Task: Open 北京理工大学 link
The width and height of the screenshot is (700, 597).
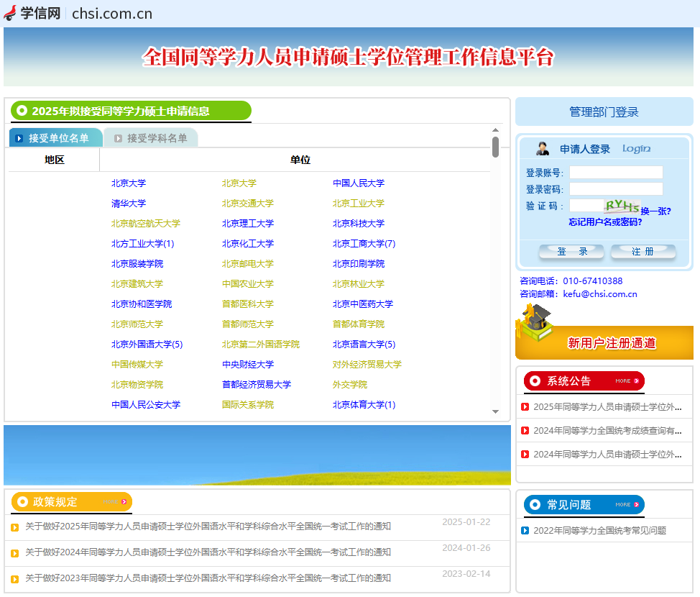Action: (x=248, y=224)
